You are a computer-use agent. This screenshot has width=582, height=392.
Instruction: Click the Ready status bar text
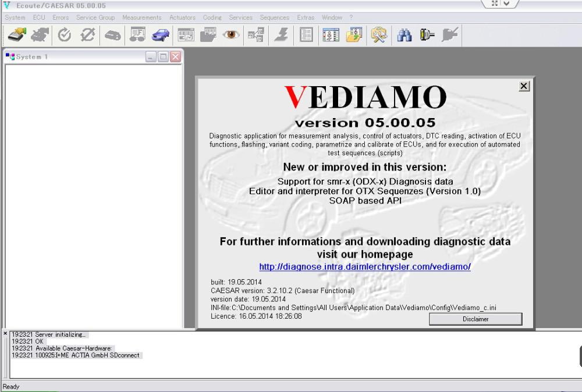tap(11, 386)
